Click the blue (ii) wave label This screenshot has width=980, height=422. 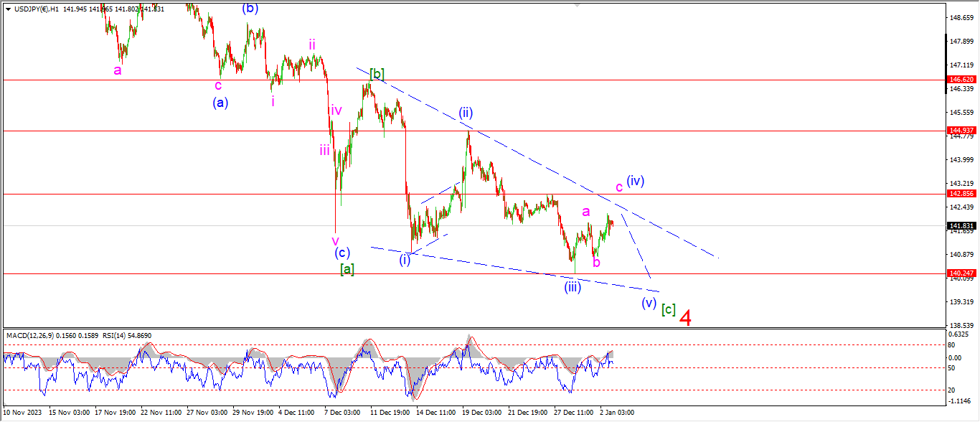point(466,113)
